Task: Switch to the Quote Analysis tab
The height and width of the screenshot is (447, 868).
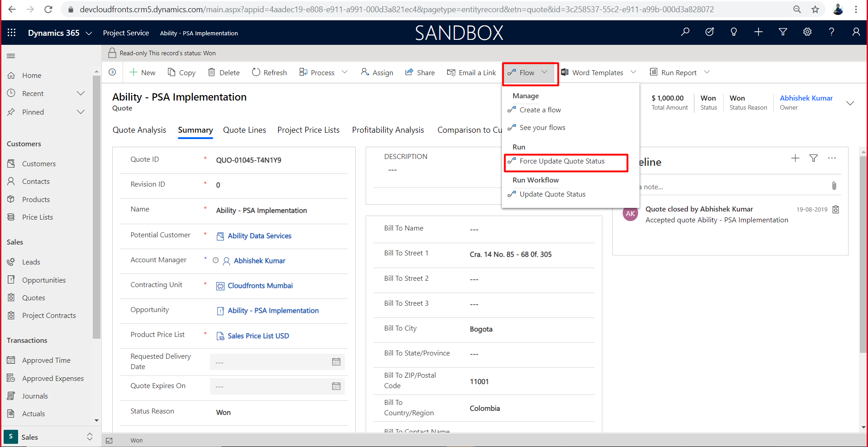Action: (x=139, y=130)
